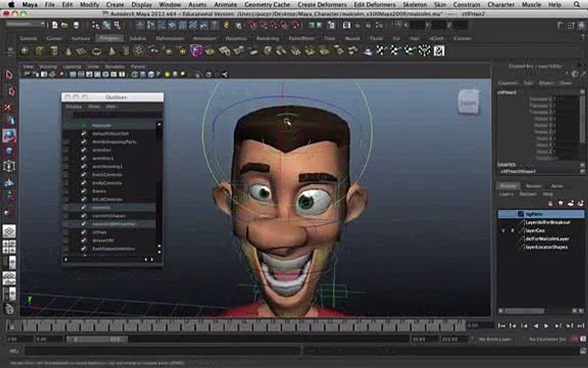Open the No Character Set dropdown

pos(547,339)
